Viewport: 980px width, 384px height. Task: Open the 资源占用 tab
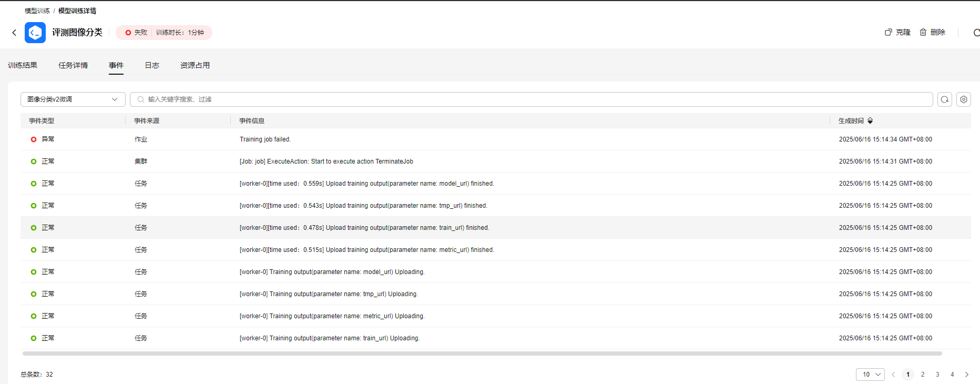click(x=195, y=65)
